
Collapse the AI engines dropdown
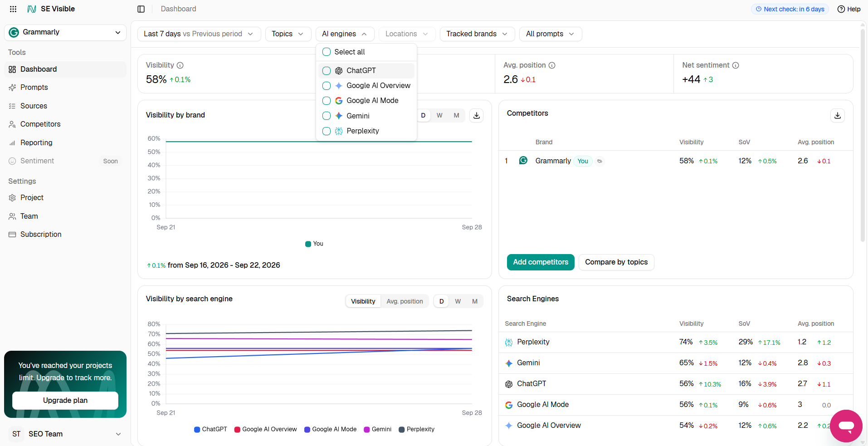coord(345,34)
